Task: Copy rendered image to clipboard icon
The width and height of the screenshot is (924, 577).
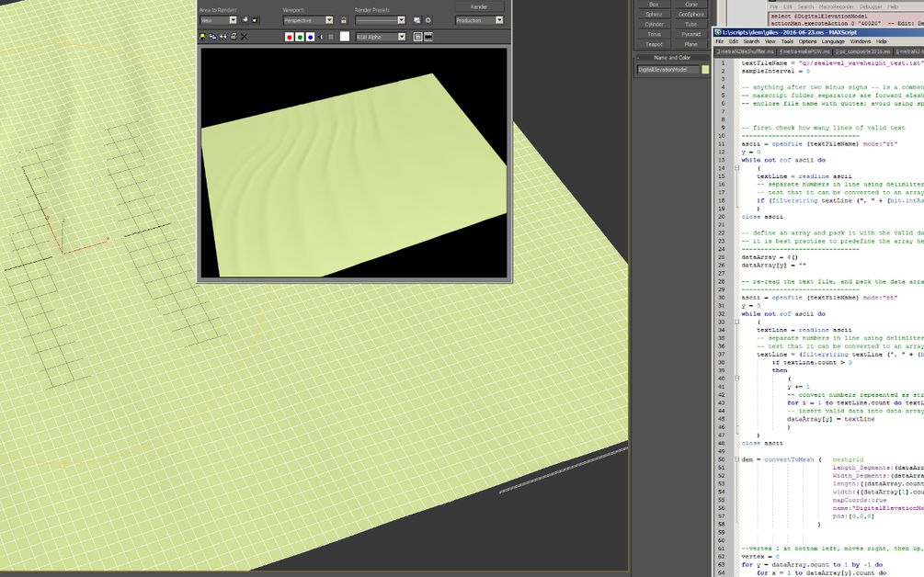Action: (212, 37)
